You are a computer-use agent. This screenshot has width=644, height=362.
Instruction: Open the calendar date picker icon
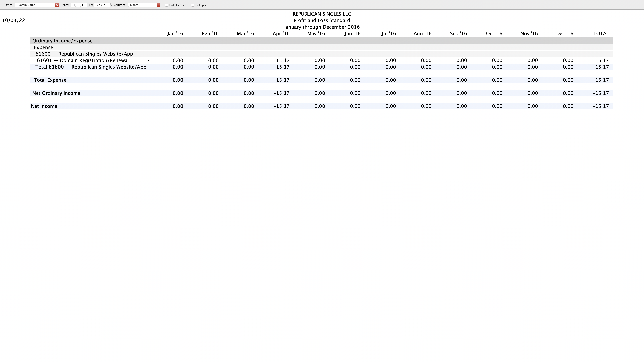tap(112, 7)
